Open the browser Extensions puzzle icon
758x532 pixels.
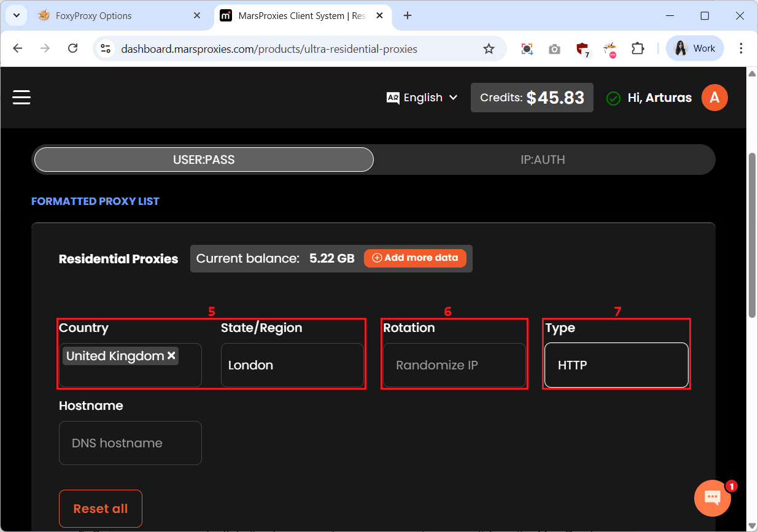[x=638, y=49]
